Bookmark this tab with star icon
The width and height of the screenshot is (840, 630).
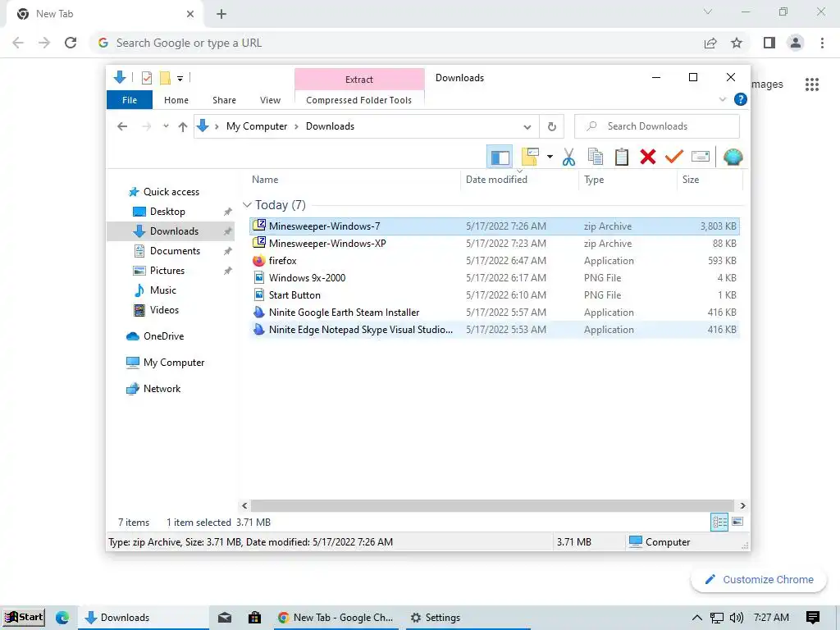[x=737, y=43]
